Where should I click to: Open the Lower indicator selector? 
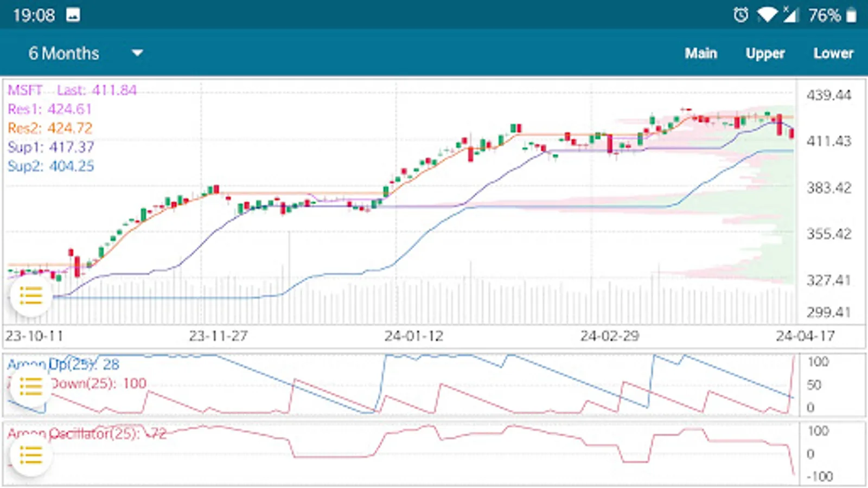pos(833,53)
